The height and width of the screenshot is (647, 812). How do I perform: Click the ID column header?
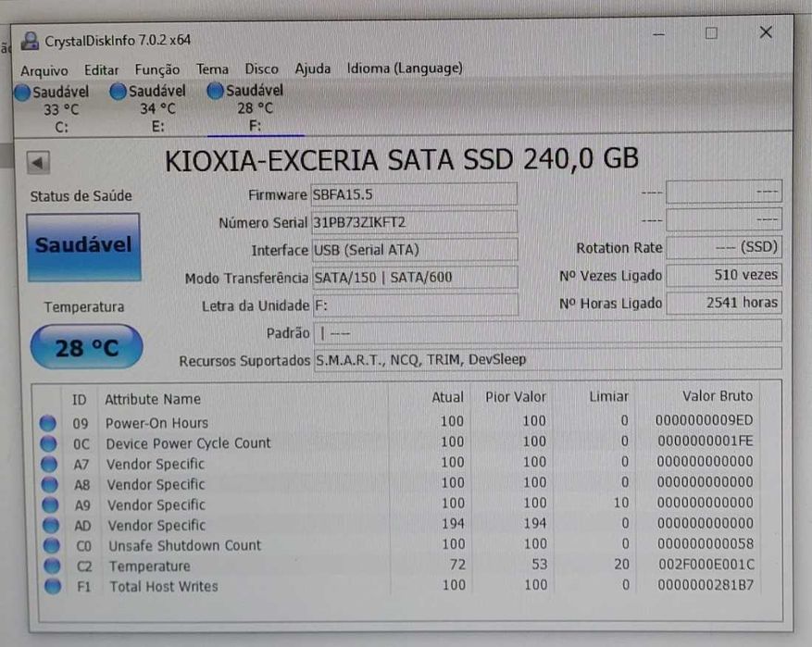[x=80, y=400]
